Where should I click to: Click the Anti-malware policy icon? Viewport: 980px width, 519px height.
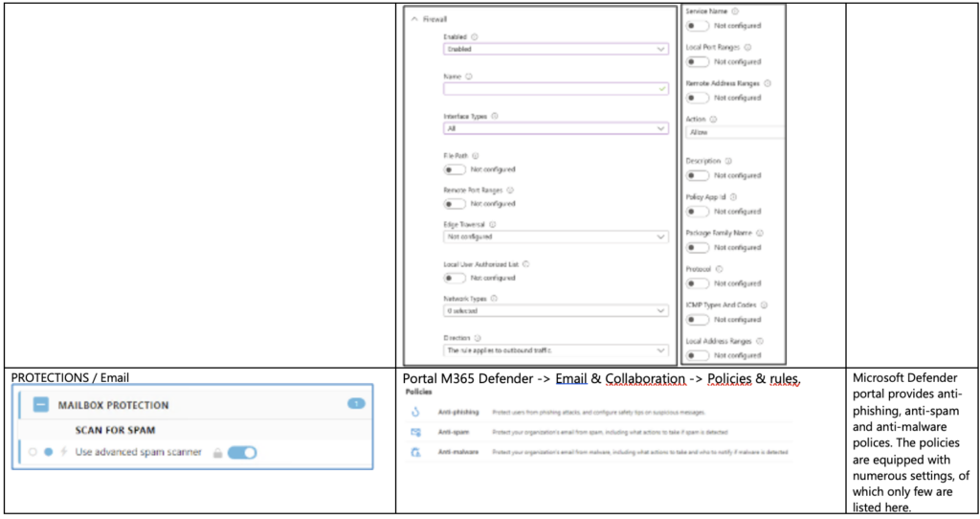(x=414, y=451)
